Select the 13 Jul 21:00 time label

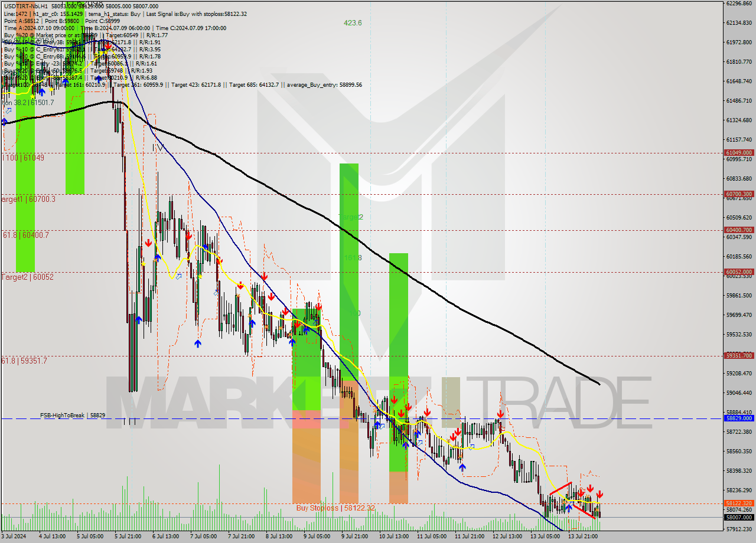(x=582, y=537)
